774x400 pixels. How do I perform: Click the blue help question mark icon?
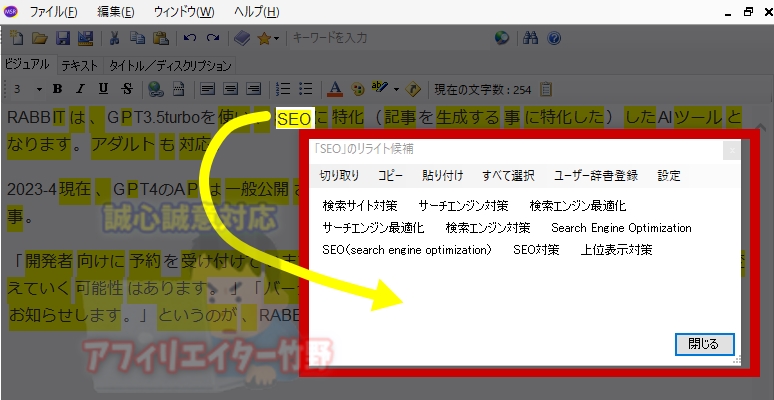click(554, 39)
